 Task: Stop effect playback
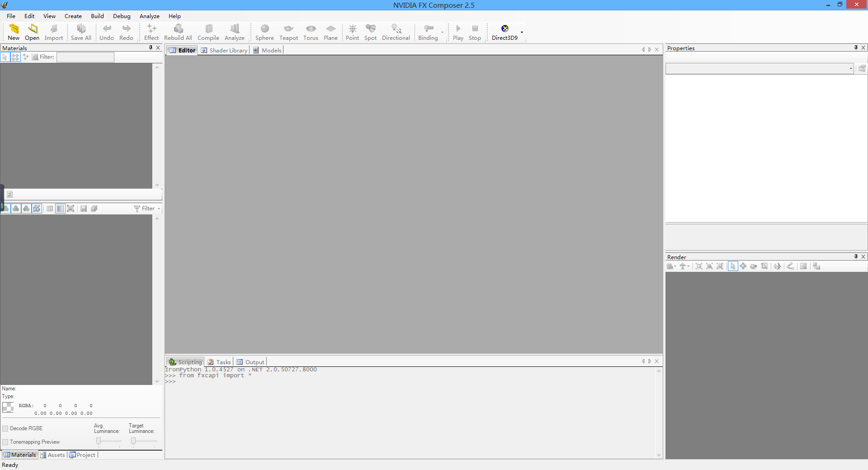click(x=475, y=32)
